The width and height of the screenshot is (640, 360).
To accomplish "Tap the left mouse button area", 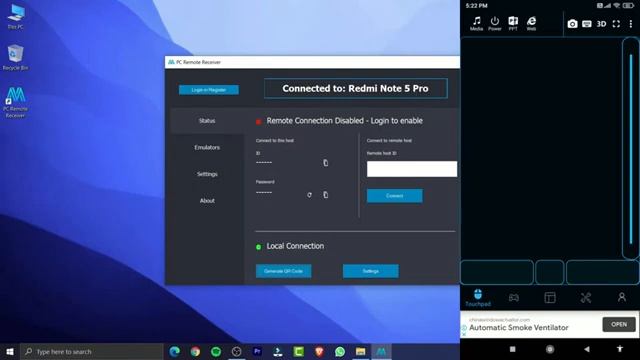I will tap(497, 272).
